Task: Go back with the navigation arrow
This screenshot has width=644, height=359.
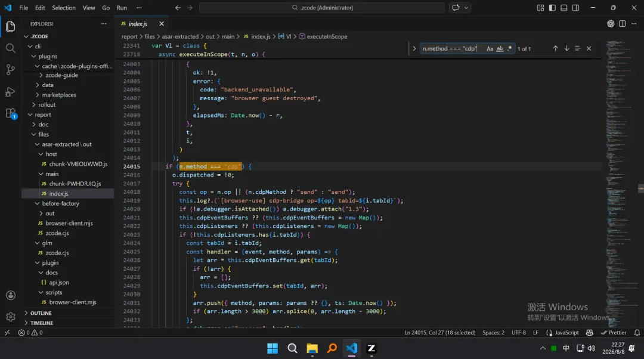Action: click(178, 8)
